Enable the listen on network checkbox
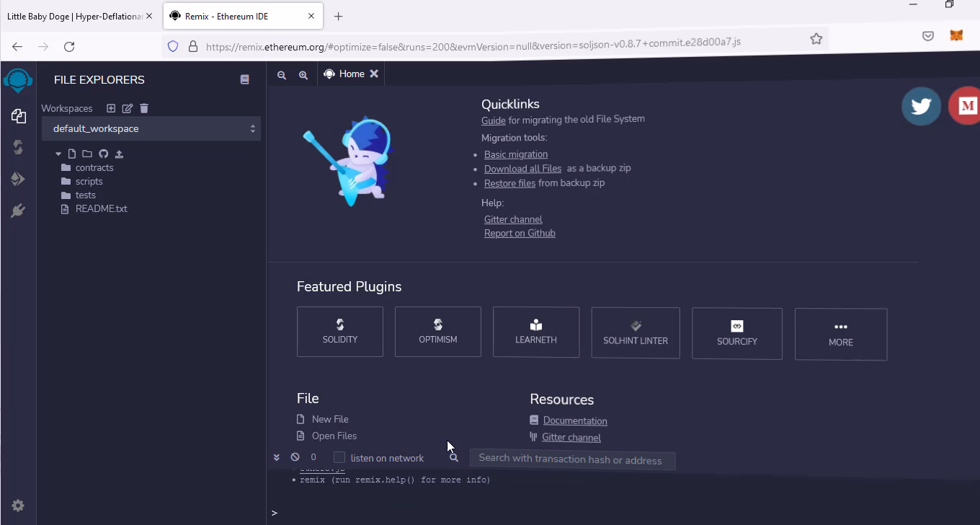This screenshot has width=980, height=525. click(339, 457)
